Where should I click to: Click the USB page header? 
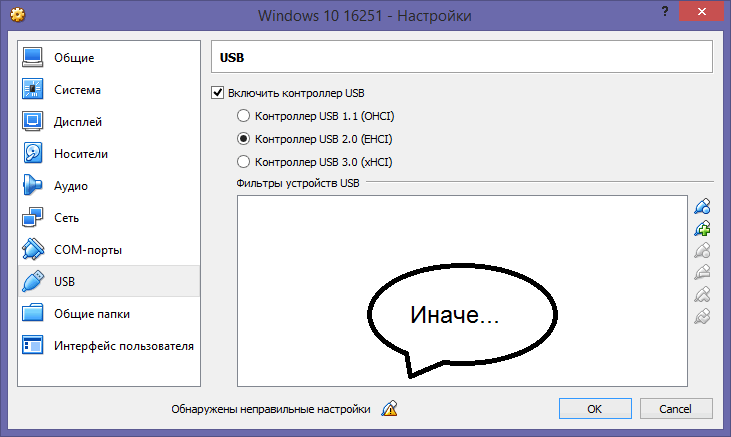[x=462, y=57]
